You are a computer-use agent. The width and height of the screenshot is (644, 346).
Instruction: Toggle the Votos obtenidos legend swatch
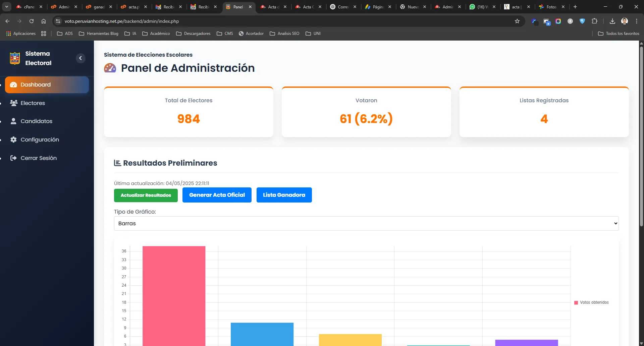click(x=576, y=303)
